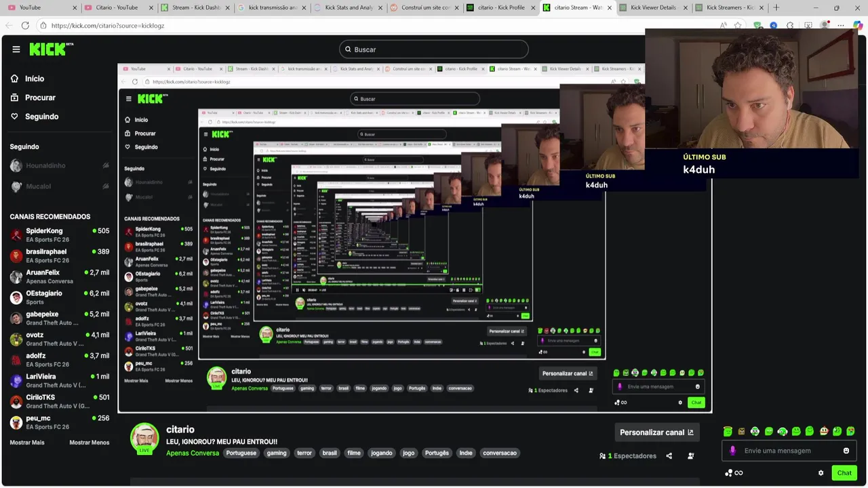Image resolution: width=868 pixels, height=488 pixels.
Task: Close the active citario Stream tab
Action: click(609, 7)
